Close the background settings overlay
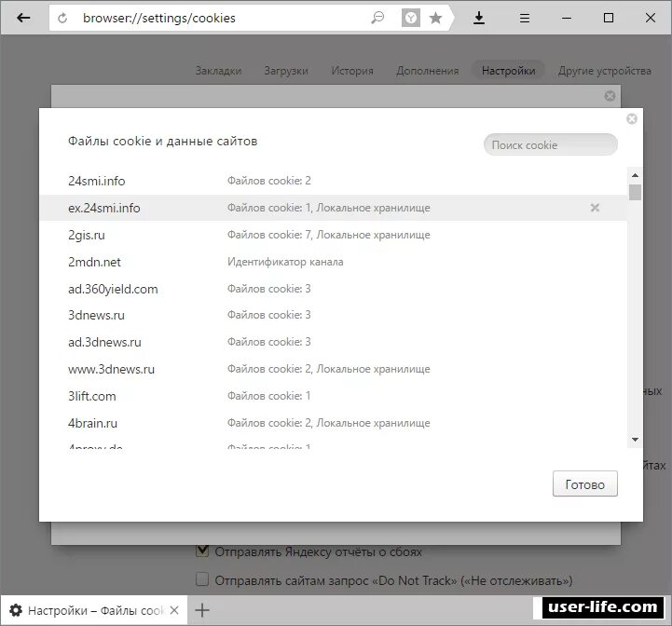Image resolution: width=672 pixels, height=626 pixels. [x=610, y=96]
